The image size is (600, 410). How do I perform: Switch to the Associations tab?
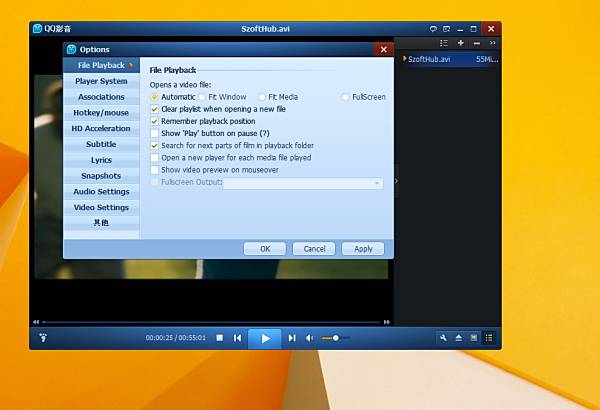(101, 97)
